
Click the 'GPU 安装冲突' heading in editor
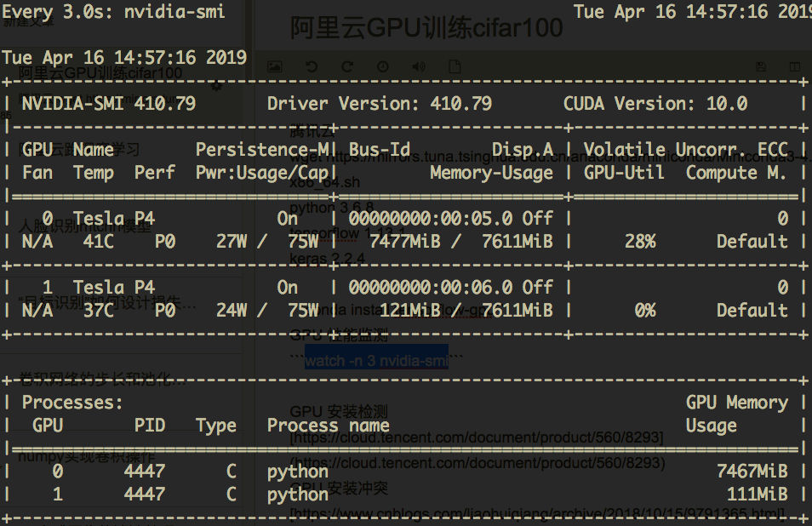[x=339, y=489]
